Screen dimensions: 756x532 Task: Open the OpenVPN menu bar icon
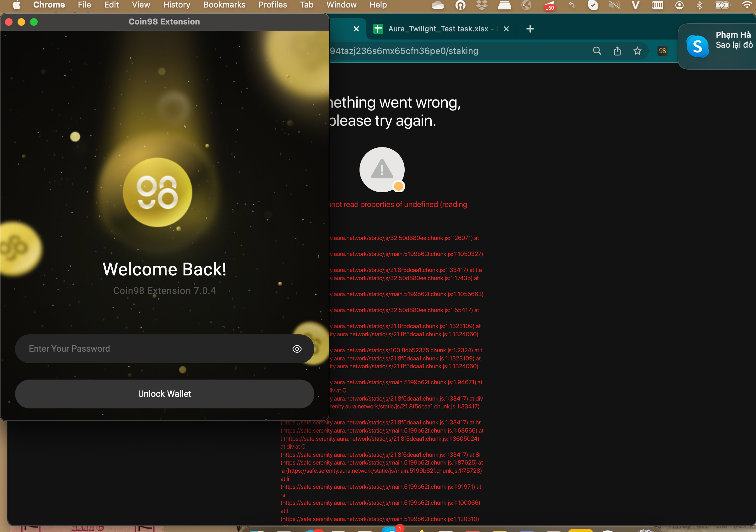click(x=461, y=6)
